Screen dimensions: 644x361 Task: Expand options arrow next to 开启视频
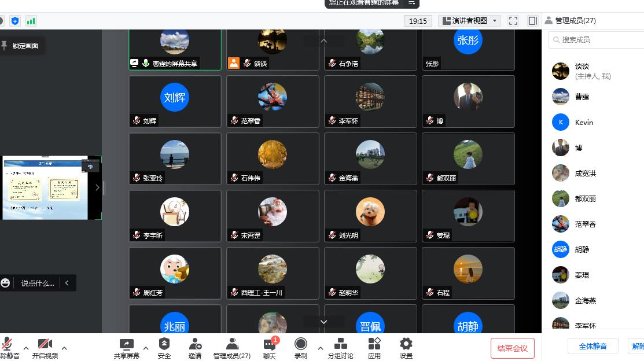(64, 348)
